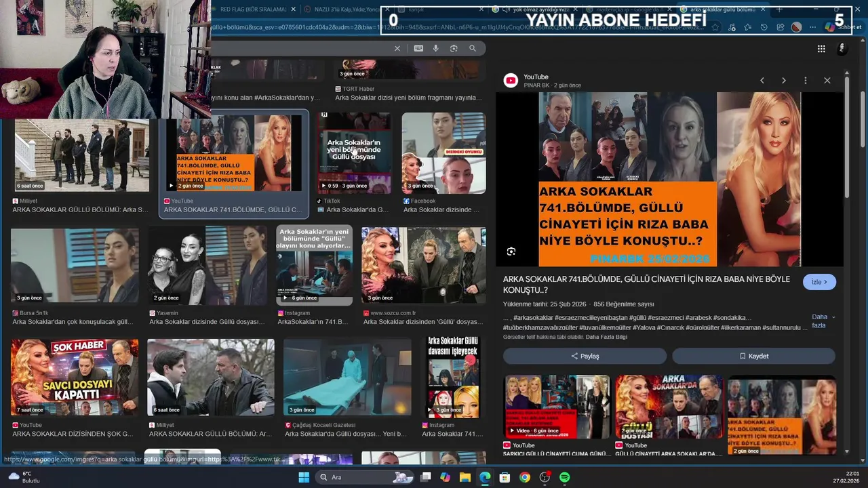Clear the Google search box text
Image resolution: width=868 pixels, height=488 pixels.
(397, 48)
